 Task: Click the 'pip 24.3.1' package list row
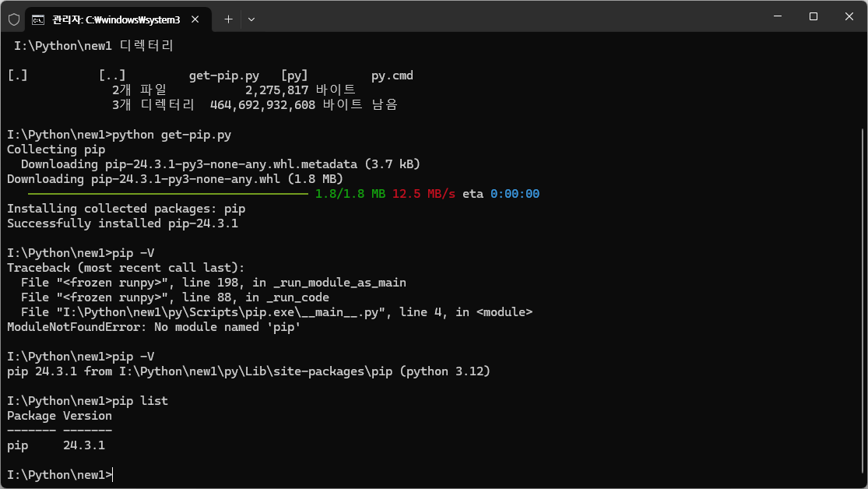(x=56, y=446)
